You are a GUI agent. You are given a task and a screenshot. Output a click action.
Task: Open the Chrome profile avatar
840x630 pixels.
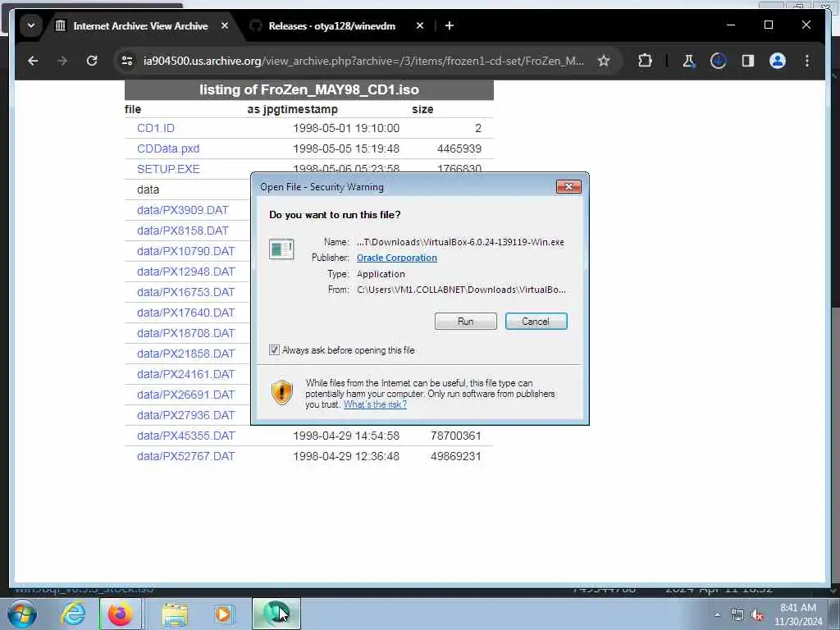[x=778, y=61]
